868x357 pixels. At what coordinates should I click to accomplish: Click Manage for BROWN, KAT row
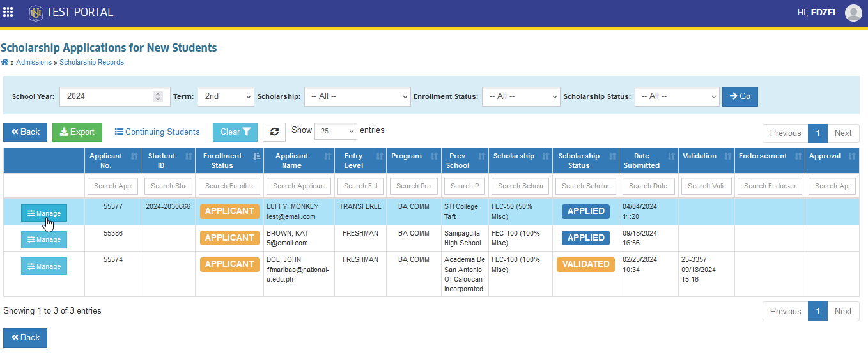point(44,239)
